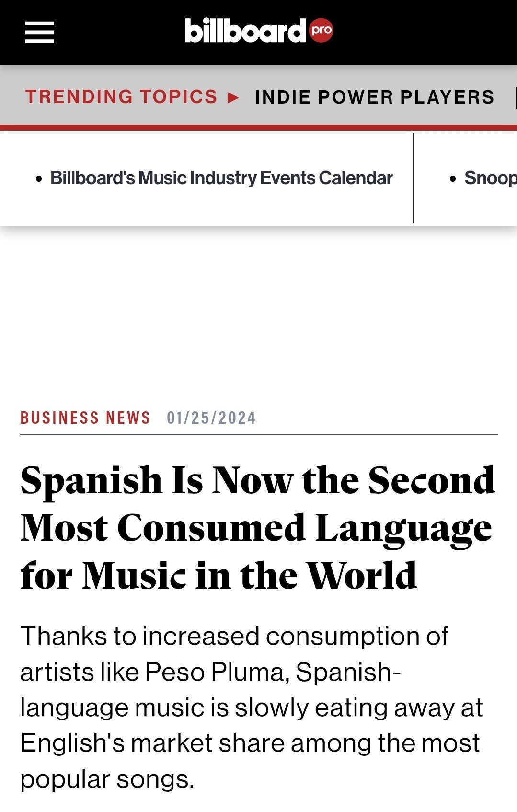Open the Indie Power Players topic

pyautogui.click(x=374, y=97)
